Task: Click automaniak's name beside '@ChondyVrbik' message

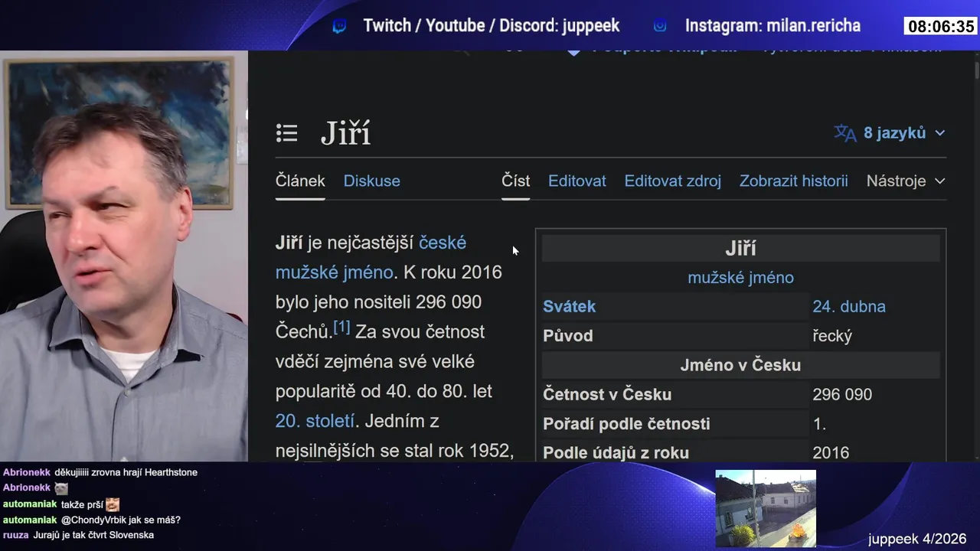Action: click(x=30, y=520)
